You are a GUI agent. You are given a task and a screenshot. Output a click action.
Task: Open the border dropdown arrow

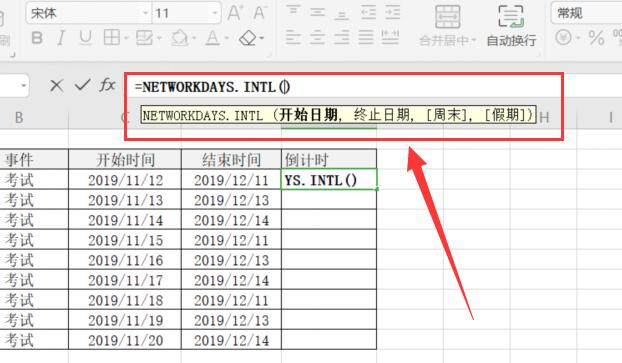click(x=126, y=38)
